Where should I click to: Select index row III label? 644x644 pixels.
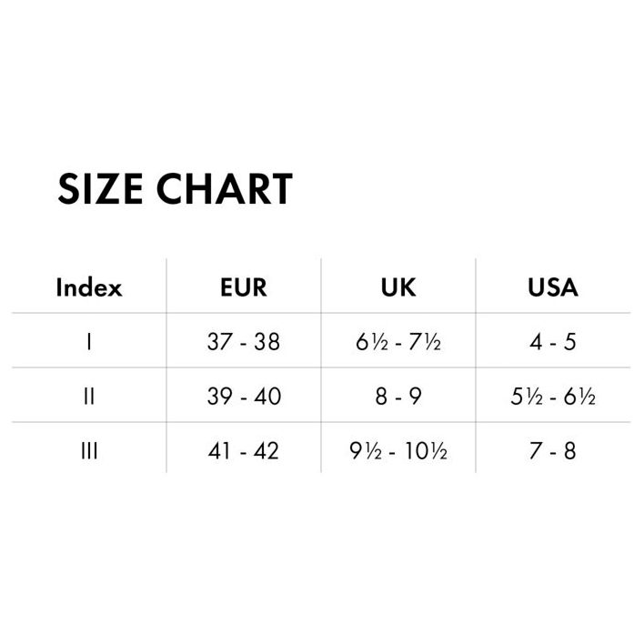pos(89,450)
